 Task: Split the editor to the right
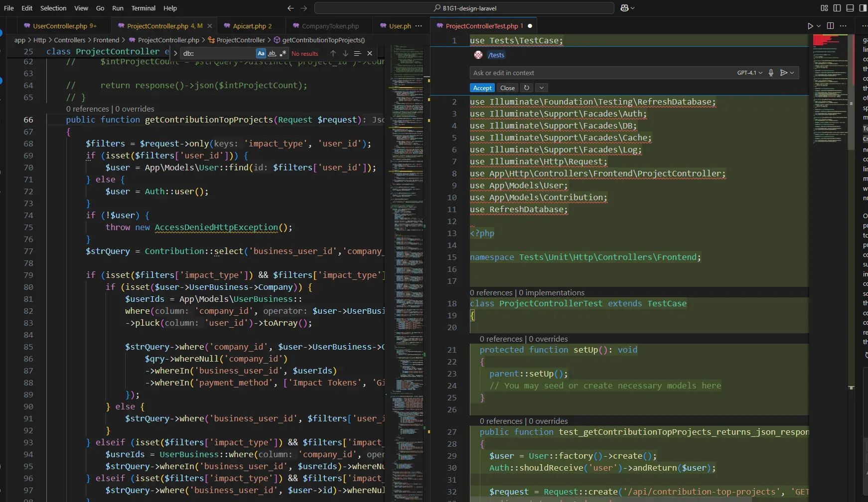pos(830,26)
